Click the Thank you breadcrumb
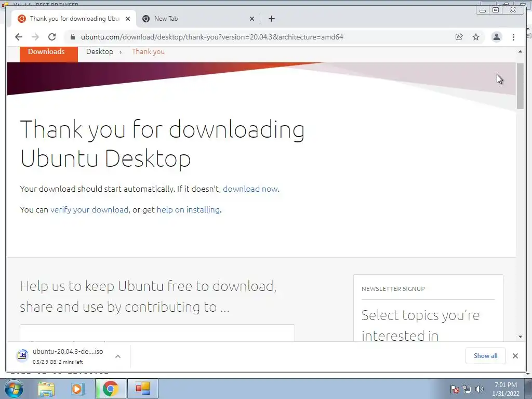The width and height of the screenshot is (532, 399). point(148,51)
